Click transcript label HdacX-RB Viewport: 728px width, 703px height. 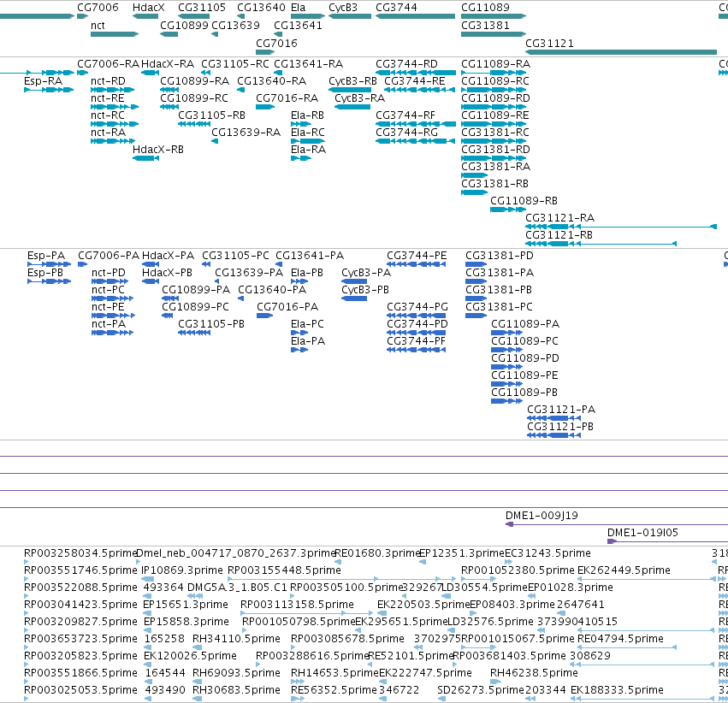click(158, 150)
